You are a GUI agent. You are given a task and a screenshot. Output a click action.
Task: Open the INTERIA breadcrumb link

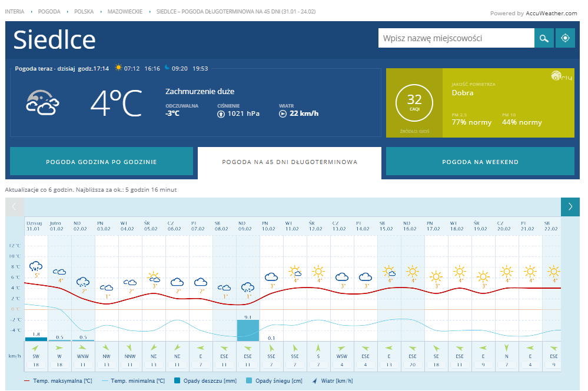pos(15,12)
